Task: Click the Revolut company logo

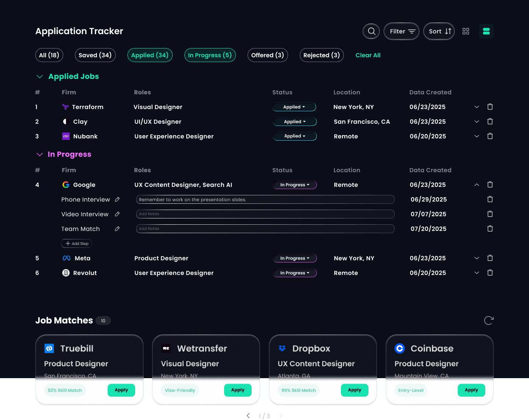Action: click(x=66, y=273)
